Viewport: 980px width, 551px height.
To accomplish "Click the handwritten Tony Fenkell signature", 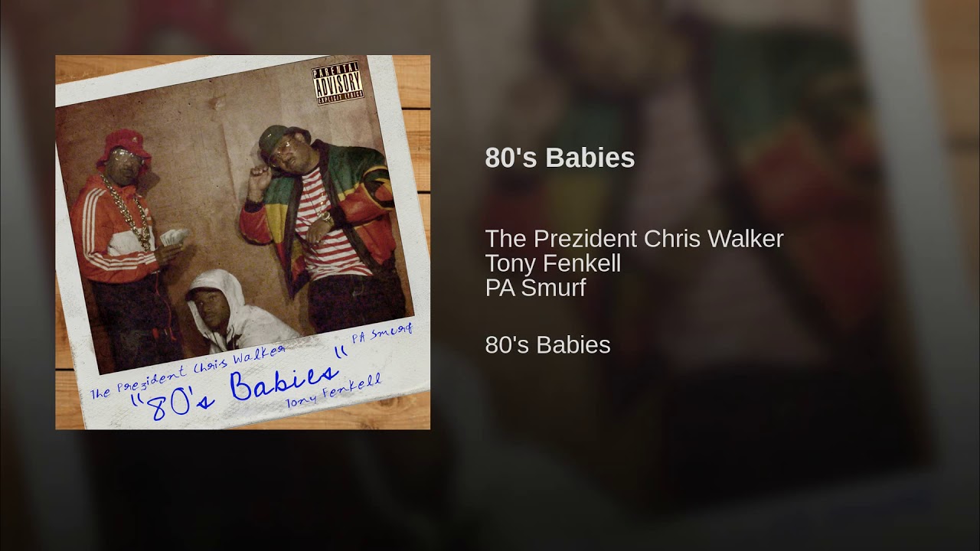I will tap(332, 390).
